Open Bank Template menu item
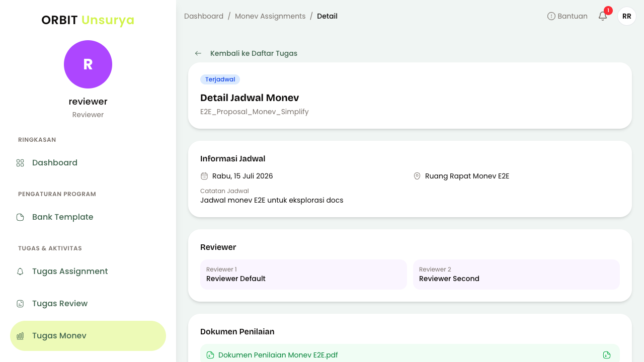 [x=88, y=217]
